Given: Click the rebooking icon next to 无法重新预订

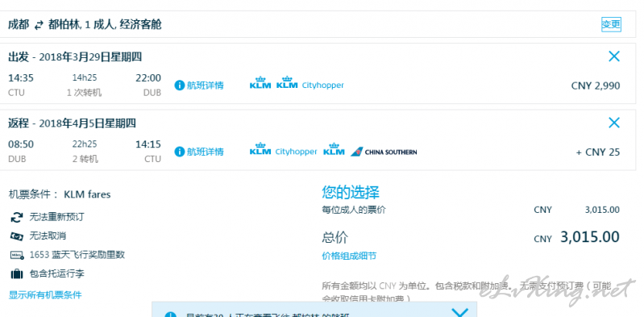Looking at the screenshot, I should coord(17,217).
